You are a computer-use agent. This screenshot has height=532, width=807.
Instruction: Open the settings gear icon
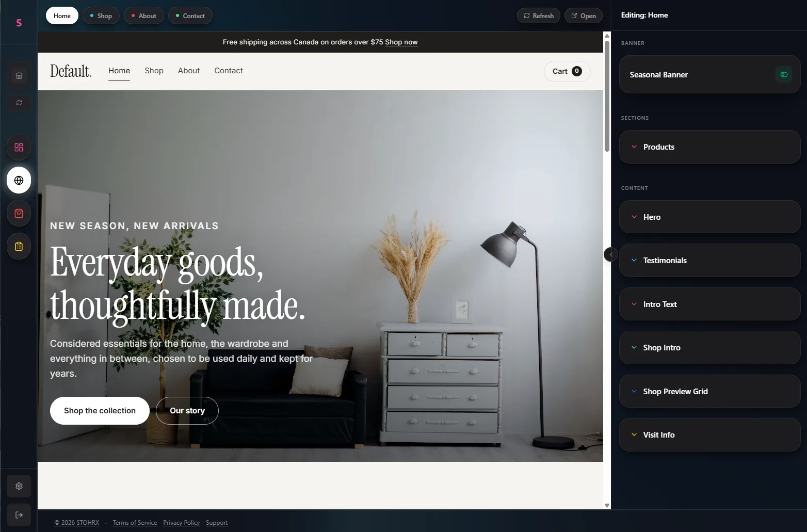(x=19, y=486)
